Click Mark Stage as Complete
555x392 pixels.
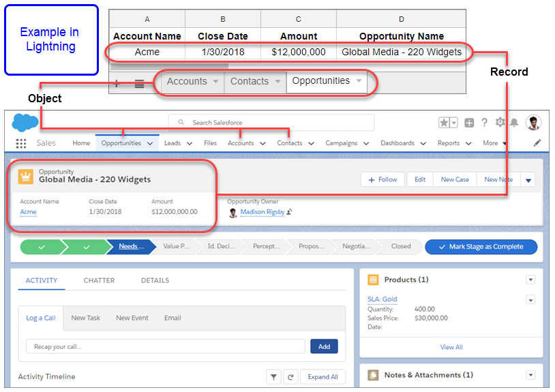click(481, 247)
